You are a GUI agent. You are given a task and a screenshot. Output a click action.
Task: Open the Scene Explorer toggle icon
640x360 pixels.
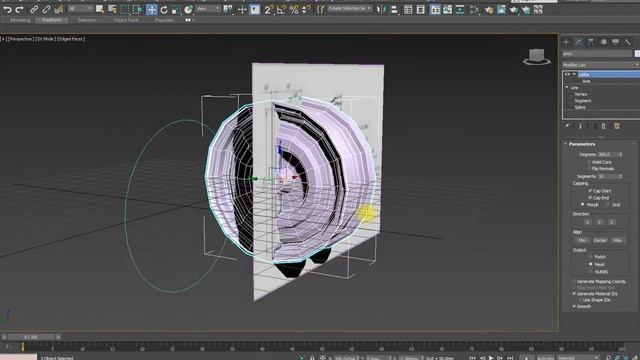click(x=408, y=9)
